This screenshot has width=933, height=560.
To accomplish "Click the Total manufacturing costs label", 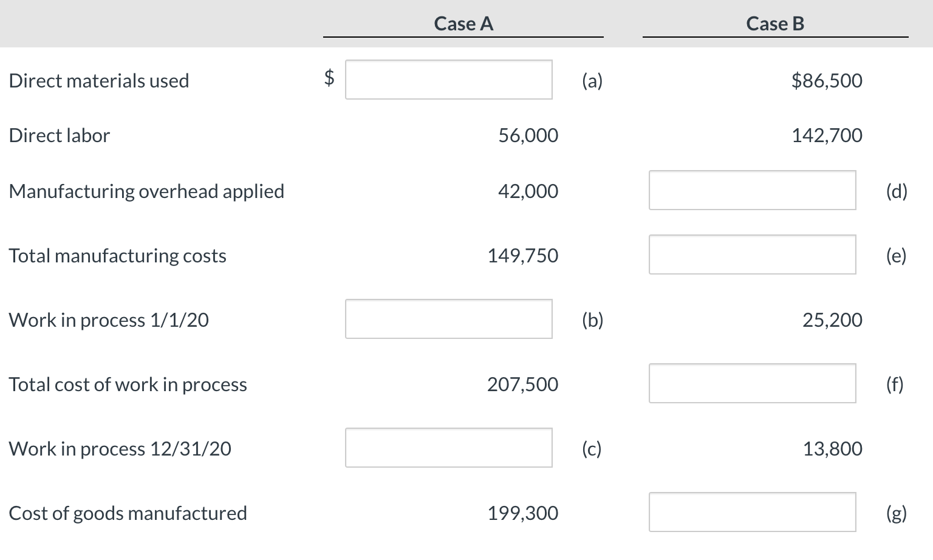I will point(117,255).
